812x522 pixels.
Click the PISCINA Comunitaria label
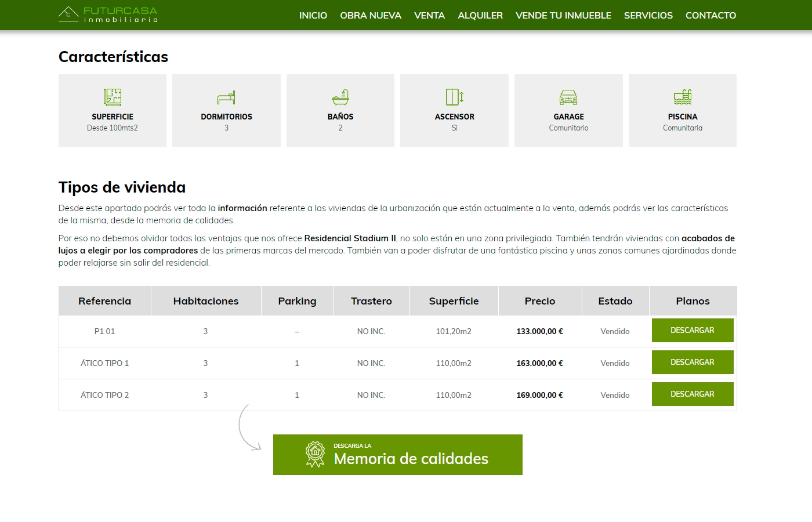(x=683, y=122)
